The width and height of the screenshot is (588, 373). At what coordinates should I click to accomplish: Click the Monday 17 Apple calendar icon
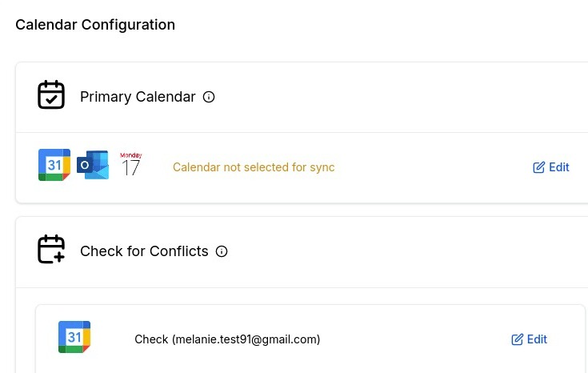(x=131, y=164)
